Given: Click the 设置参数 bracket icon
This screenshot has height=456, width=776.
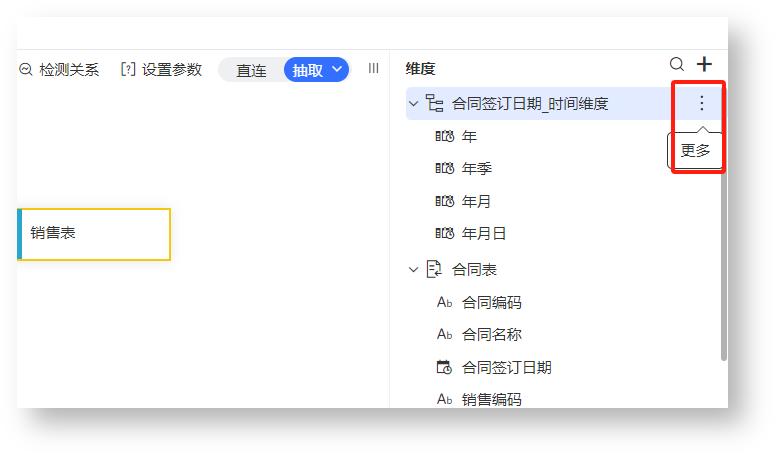Looking at the screenshot, I should (128, 69).
